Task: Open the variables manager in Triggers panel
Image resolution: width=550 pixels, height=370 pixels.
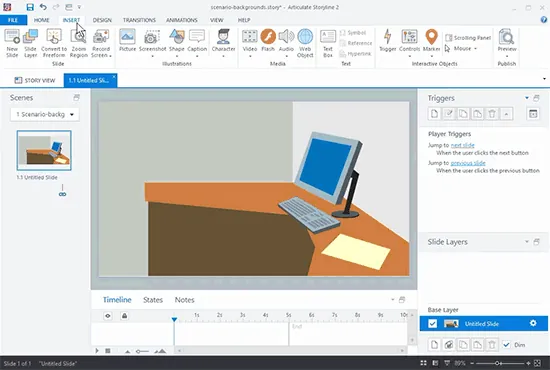Action: pos(533,114)
